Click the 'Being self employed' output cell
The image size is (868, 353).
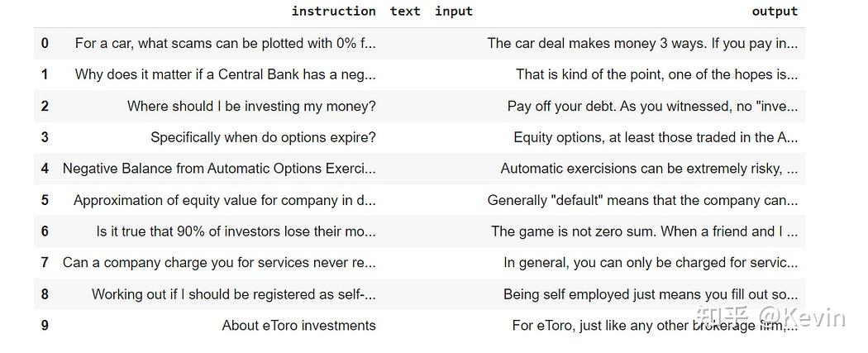[651, 294]
